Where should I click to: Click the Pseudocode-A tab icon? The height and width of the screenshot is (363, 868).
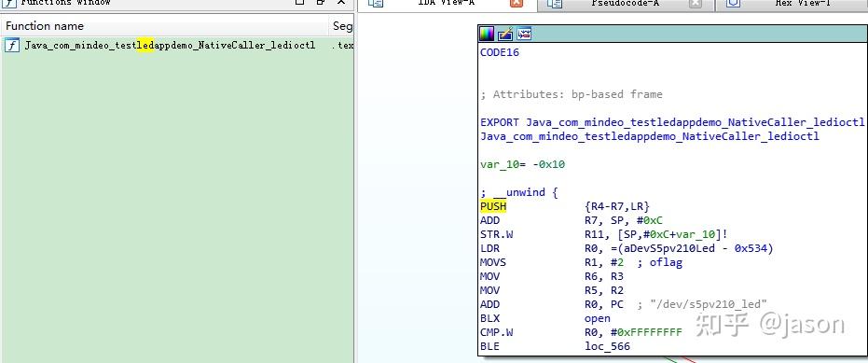[554, 4]
